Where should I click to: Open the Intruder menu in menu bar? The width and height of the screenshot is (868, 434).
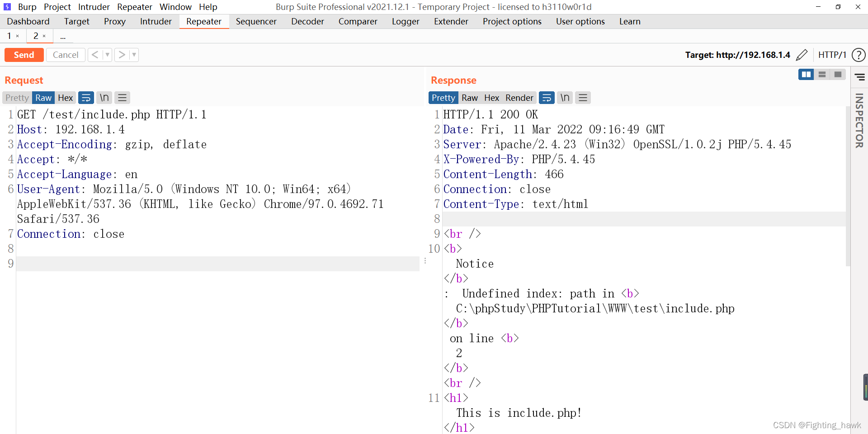[94, 7]
